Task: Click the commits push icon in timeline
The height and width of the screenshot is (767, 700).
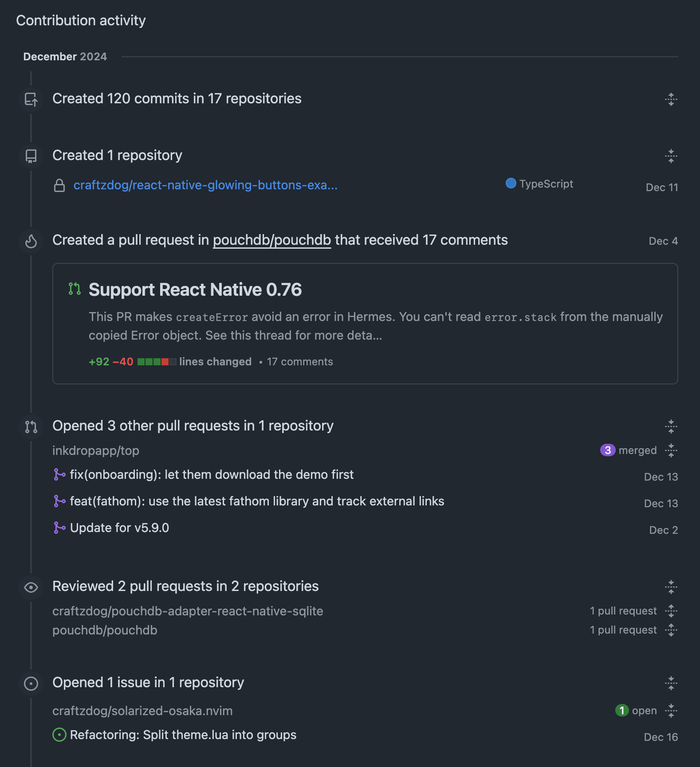Action: point(31,99)
